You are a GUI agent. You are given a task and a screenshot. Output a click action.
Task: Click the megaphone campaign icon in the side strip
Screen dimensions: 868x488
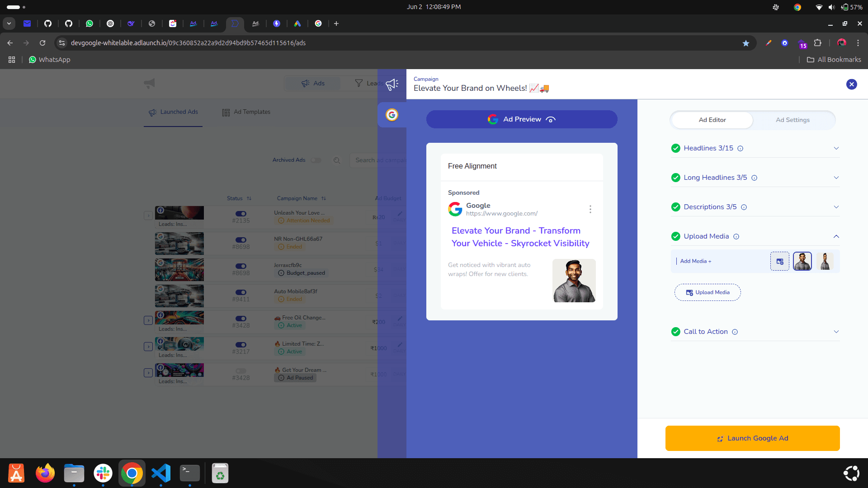click(x=392, y=84)
